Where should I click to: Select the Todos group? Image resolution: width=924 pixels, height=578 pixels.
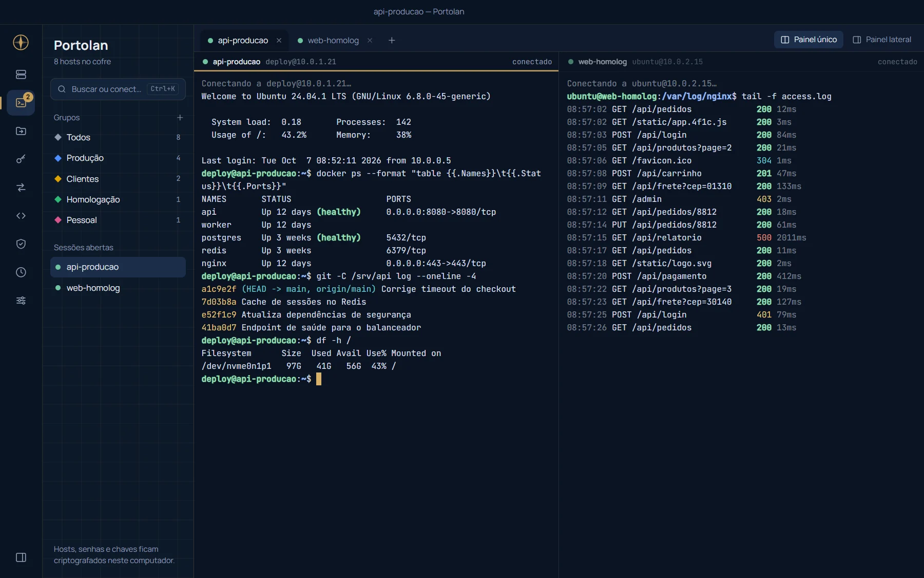coord(118,137)
